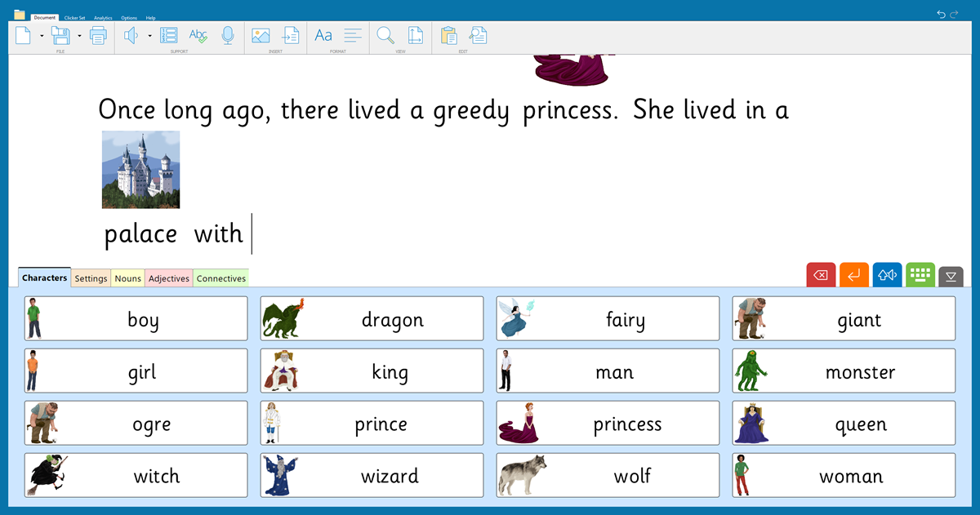Switch to the Adjectives word tab
980x515 pixels.
point(169,278)
